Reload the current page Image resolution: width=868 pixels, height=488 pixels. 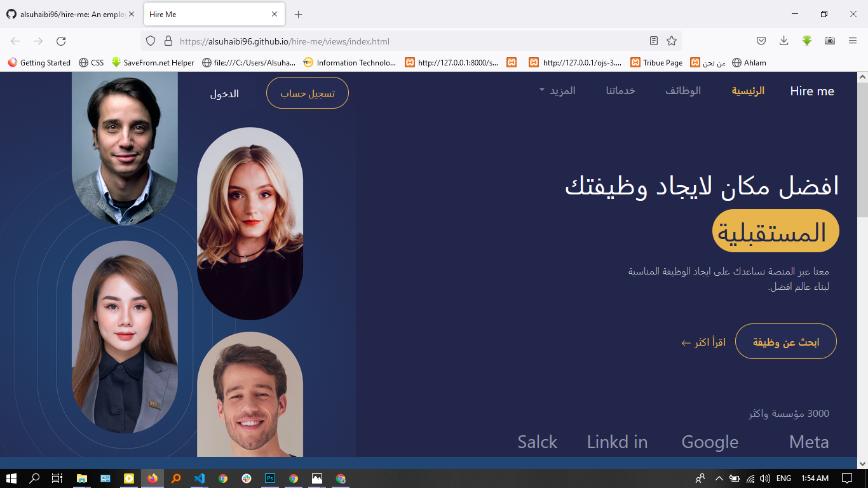pos(61,40)
